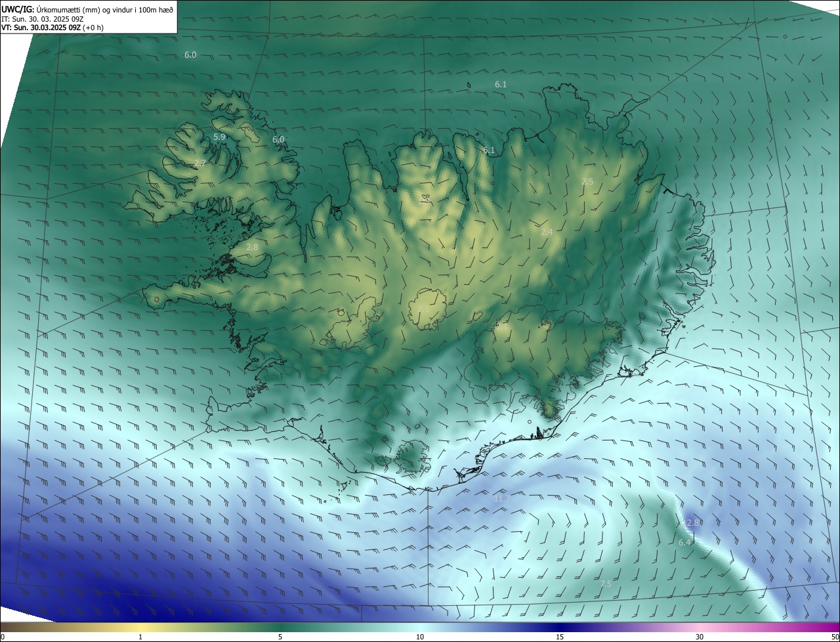The height and width of the screenshot is (642, 840).
Task: Click the 50 tick label on the color scale
Action: 835,637
